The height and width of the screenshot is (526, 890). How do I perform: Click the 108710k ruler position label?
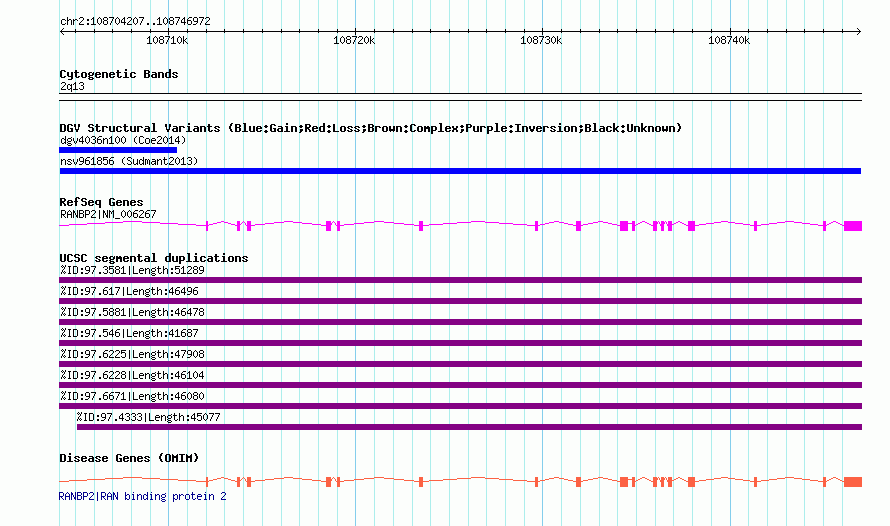(x=167, y=40)
